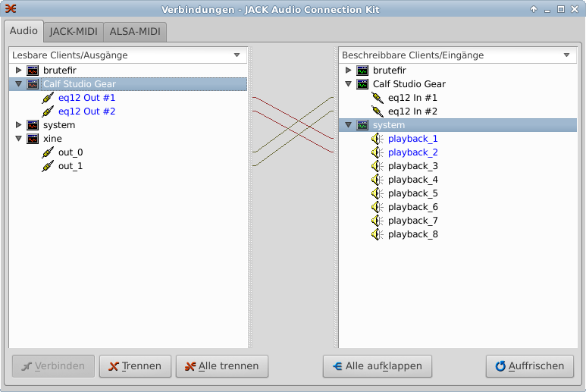Select the eq12 Out #2 port label

point(86,111)
